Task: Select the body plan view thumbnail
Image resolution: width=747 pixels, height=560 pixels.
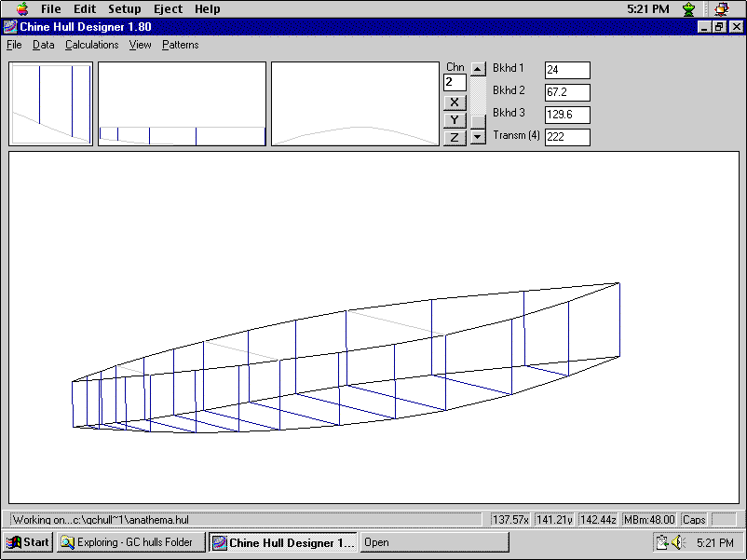Action: [51, 103]
